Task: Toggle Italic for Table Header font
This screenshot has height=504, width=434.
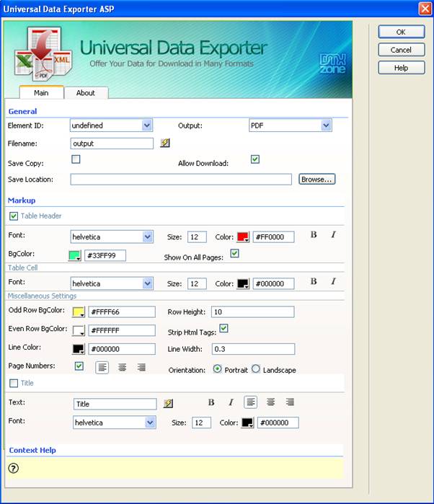Action: point(334,234)
